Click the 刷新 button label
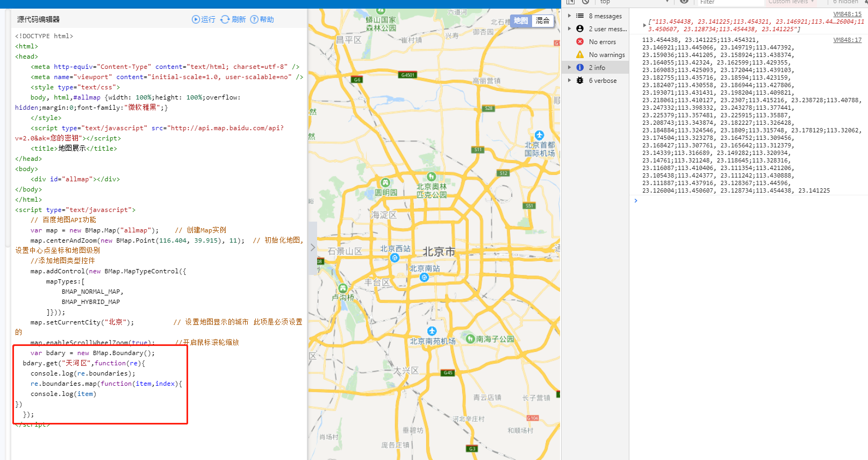 (x=239, y=19)
